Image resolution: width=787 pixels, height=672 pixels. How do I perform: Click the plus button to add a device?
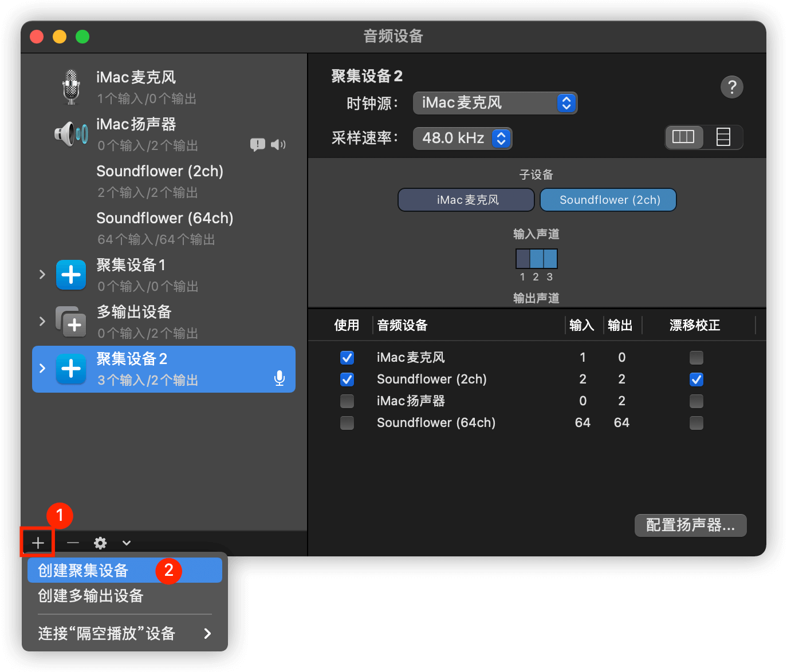click(38, 543)
